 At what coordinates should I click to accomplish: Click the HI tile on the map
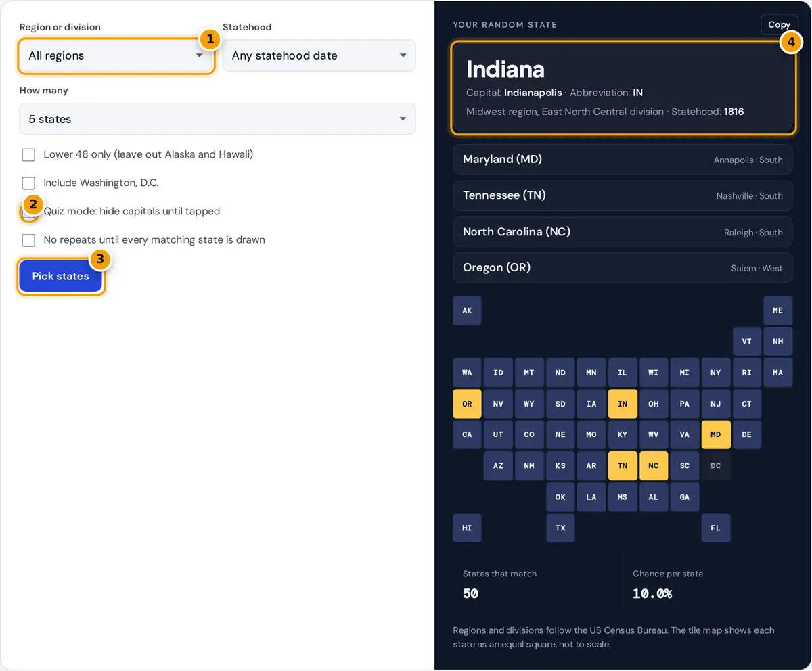[x=467, y=528]
